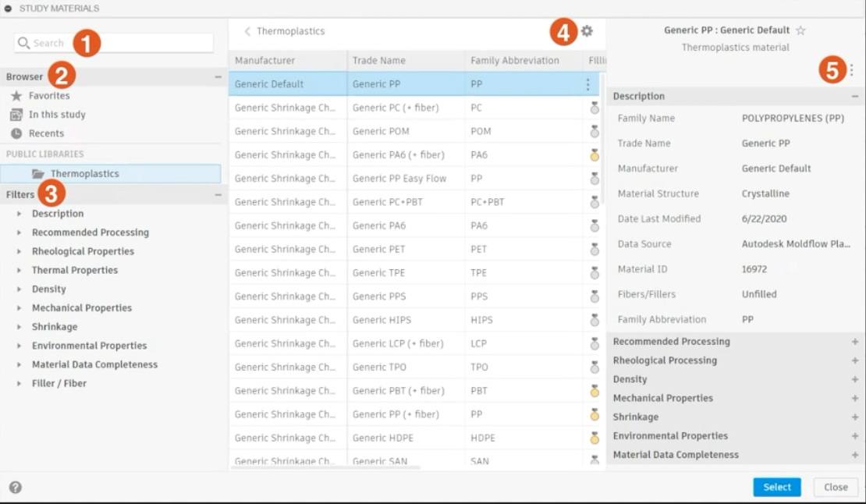Click Close button
Screen dimensions: 866x504
coord(836,487)
